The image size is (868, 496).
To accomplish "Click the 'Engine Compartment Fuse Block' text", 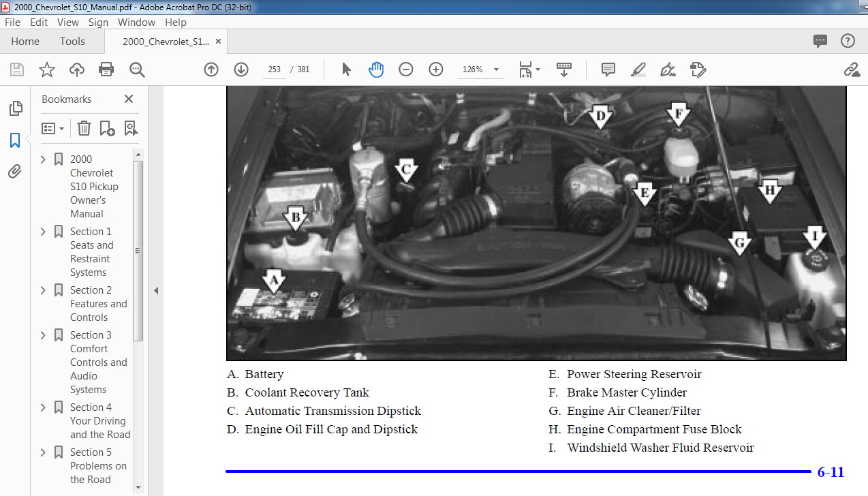I will [x=654, y=429].
